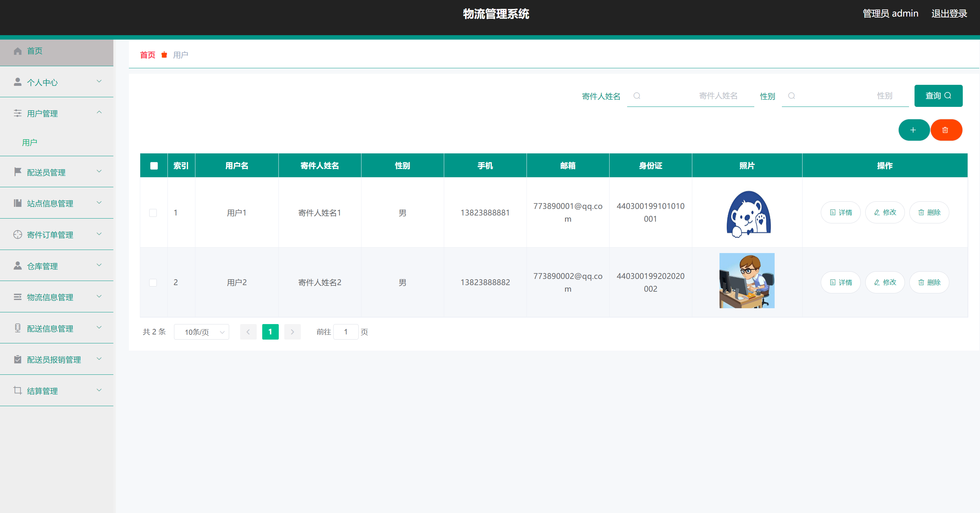The height and width of the screenshot is (513, 980).
Task: Expand the 配送信息管理 chevron
Action: click(x=99, y=328)
